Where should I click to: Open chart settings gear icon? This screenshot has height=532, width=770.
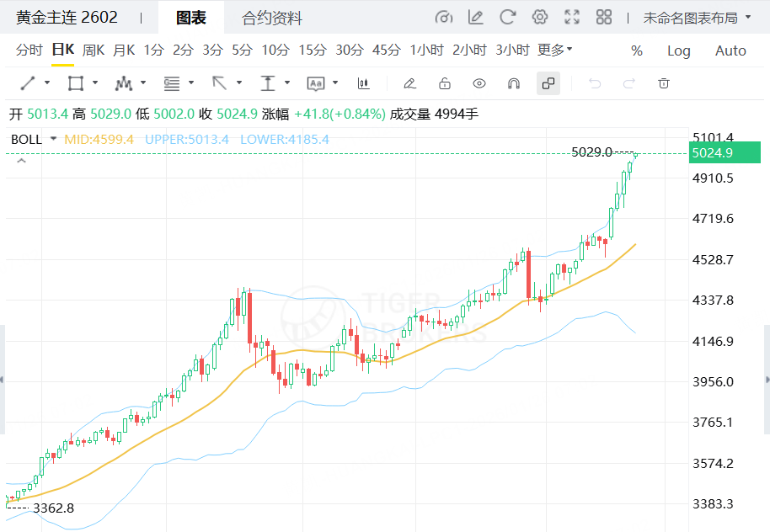[x=540, y=18]
